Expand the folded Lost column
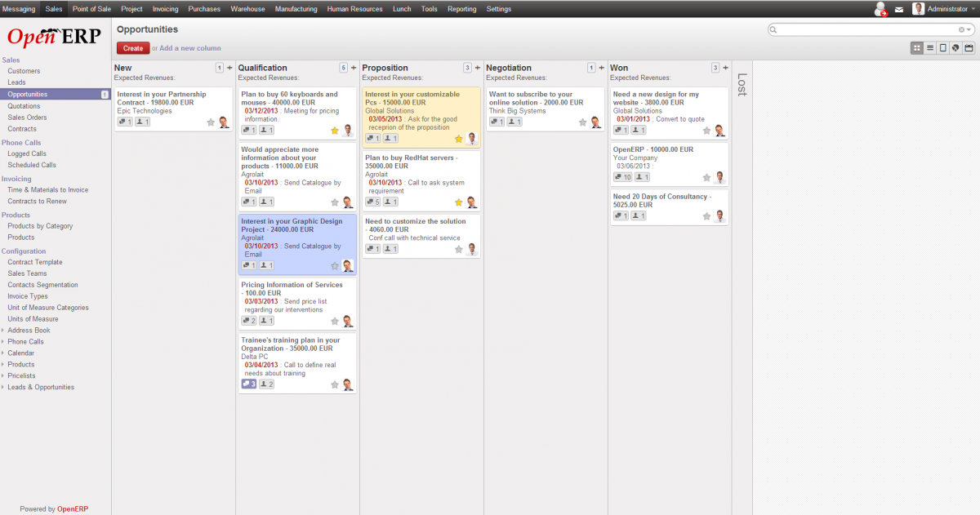The width and height of the screenshot is (980, 515). coord(742,85)
